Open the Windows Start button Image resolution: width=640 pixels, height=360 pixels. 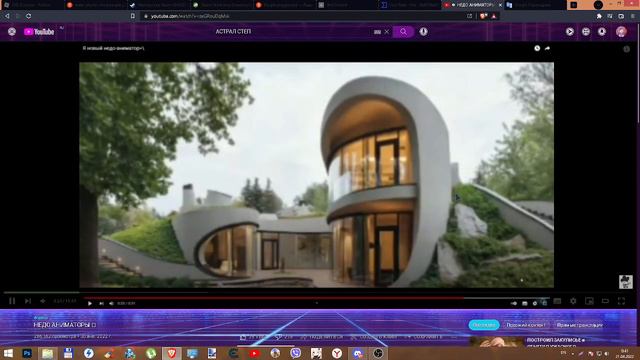click(8, 353)
